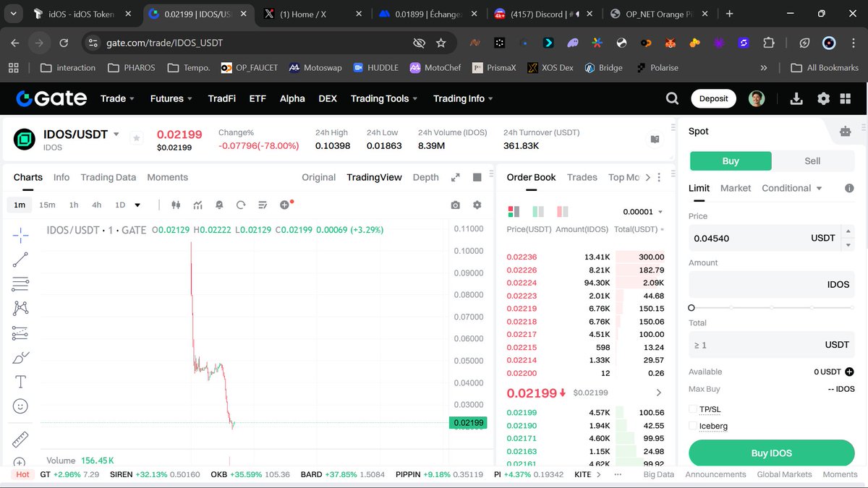Click the amount percentage slider handle

click(692, 308)
